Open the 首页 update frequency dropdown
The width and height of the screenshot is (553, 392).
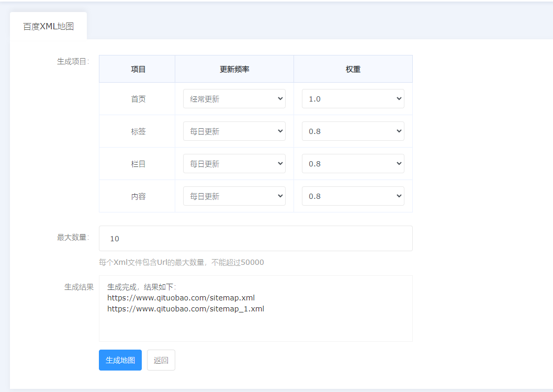click(234, 99)
